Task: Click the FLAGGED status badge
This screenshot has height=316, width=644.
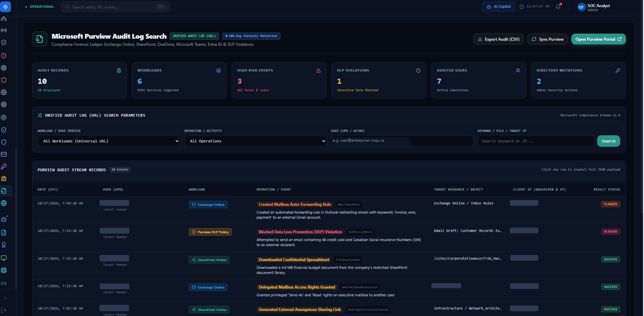Action: pos(610,204)
